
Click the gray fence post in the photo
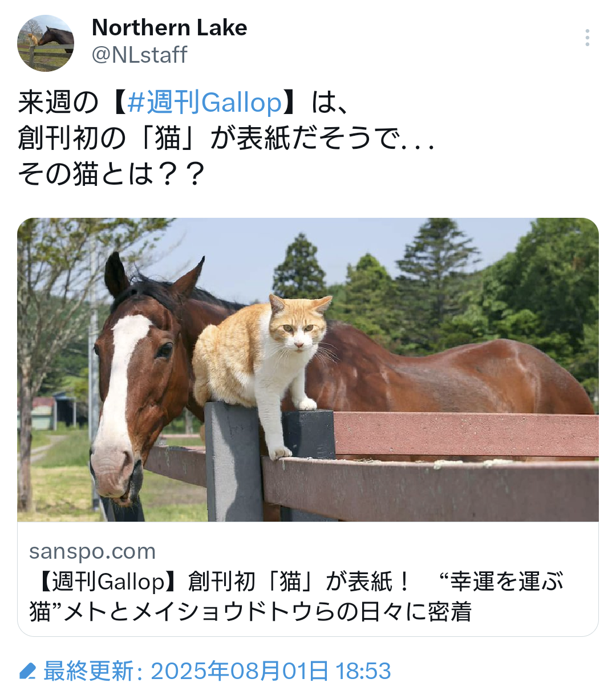click(x=234, y=462)
